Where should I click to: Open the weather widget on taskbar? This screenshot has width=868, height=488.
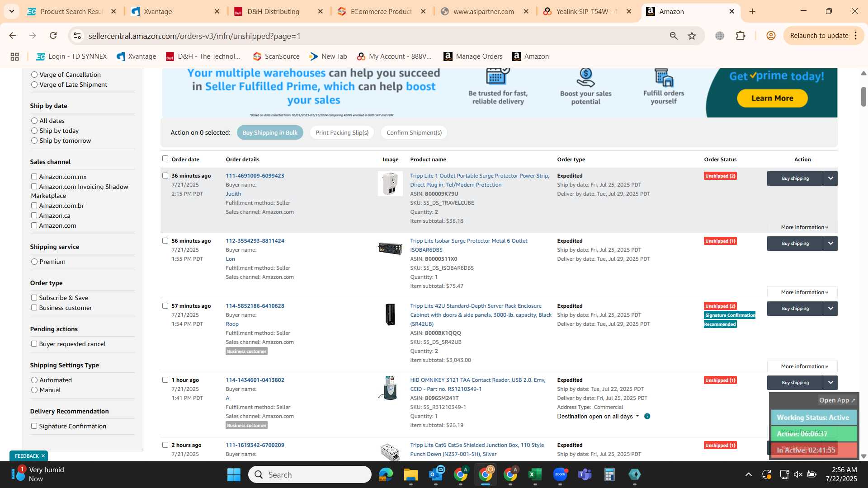(x=38, y=474)
